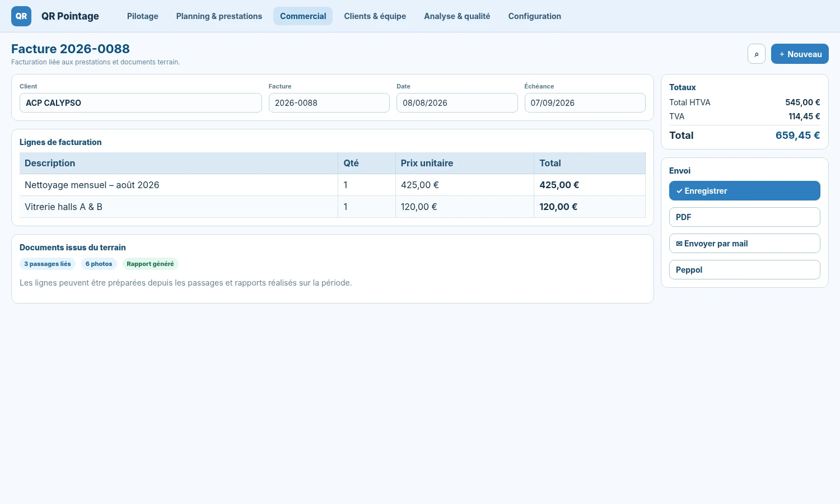Select the Commercial tab
Screen dimensions: 840x504
point(303,16)
